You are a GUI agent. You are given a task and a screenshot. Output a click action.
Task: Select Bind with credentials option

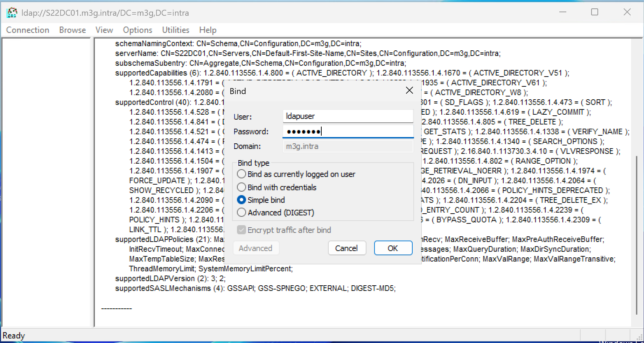(x=241, y=187)
